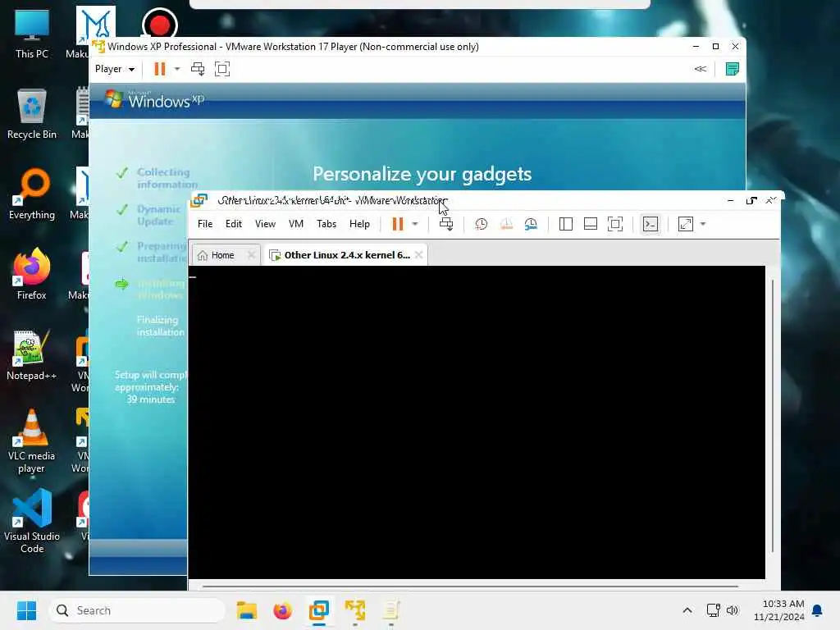Click the taskbar Search box
This screenshot has width=840, height=630.
[137, 610]
